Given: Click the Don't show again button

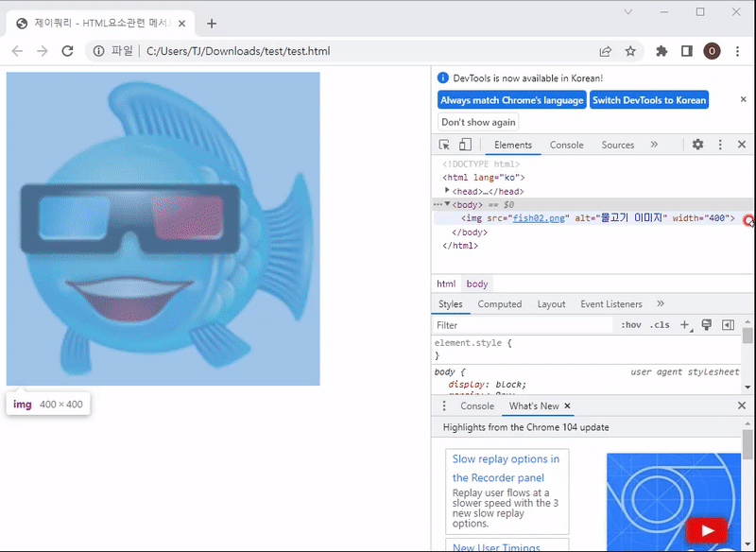Looking at the screenshot, I should [478, 122].
